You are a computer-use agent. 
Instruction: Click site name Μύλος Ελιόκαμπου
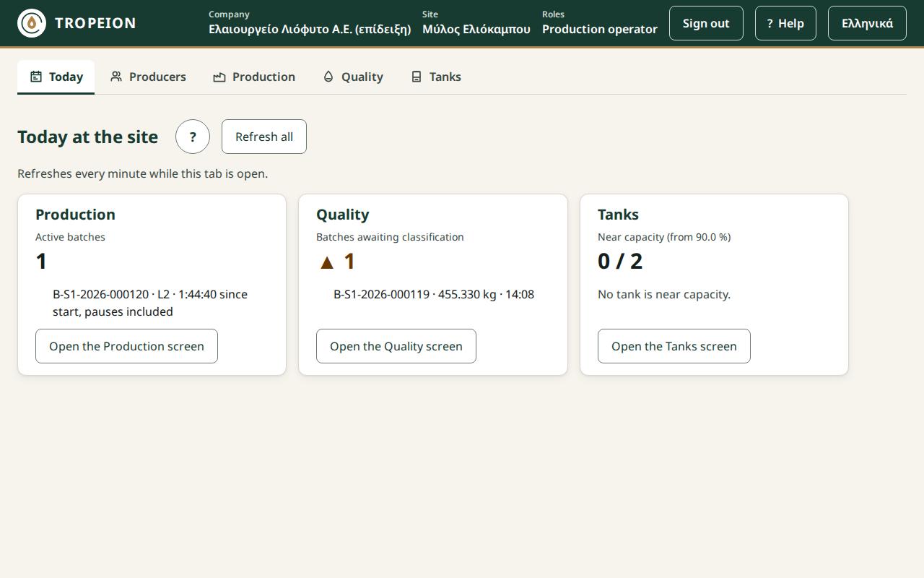[x=476, y=30]
